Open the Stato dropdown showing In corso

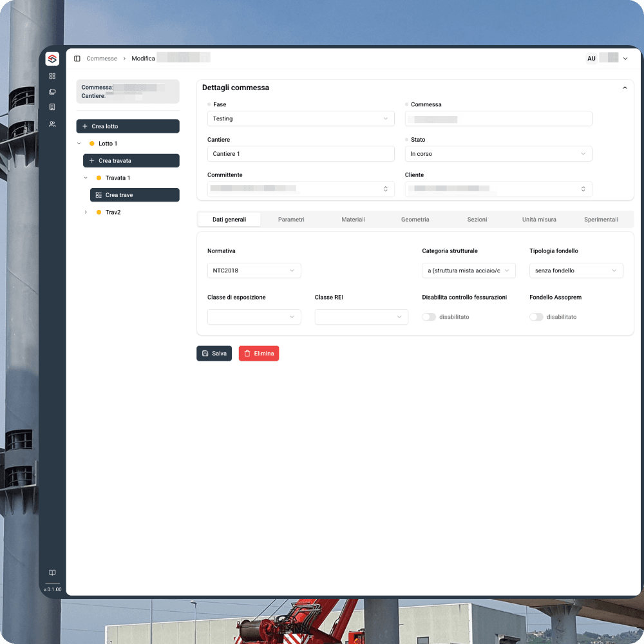498,153
